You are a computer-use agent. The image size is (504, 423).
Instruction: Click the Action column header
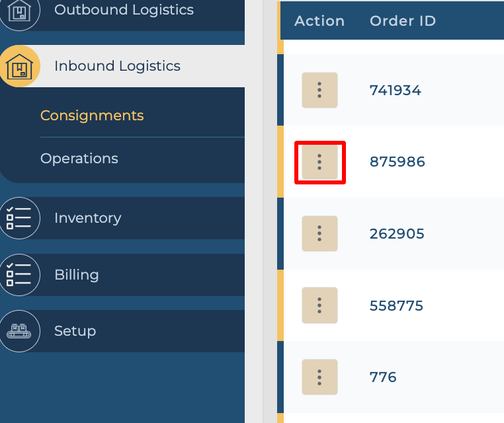tap(319, 21)
